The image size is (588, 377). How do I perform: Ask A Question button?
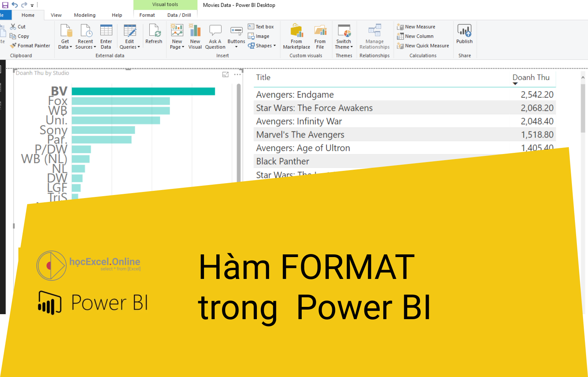[x=215, y=36]
